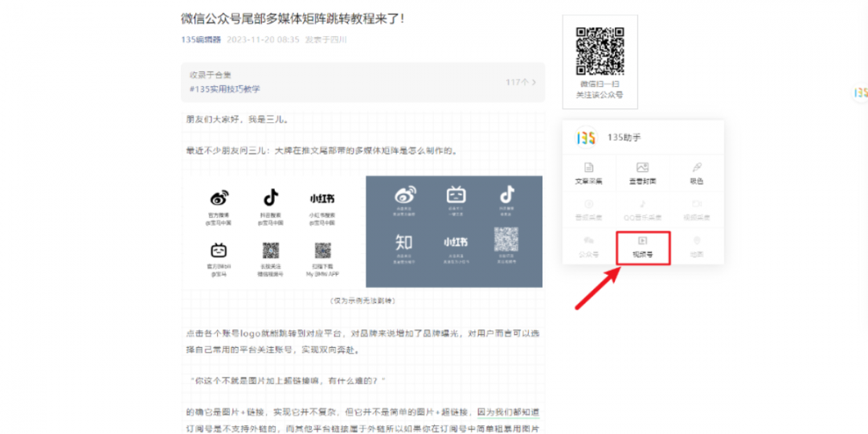The height and width of the screenshot is (434, 868).
Task: Click white QR code in blue-gray panel
Action: click(x=506, y=240)
